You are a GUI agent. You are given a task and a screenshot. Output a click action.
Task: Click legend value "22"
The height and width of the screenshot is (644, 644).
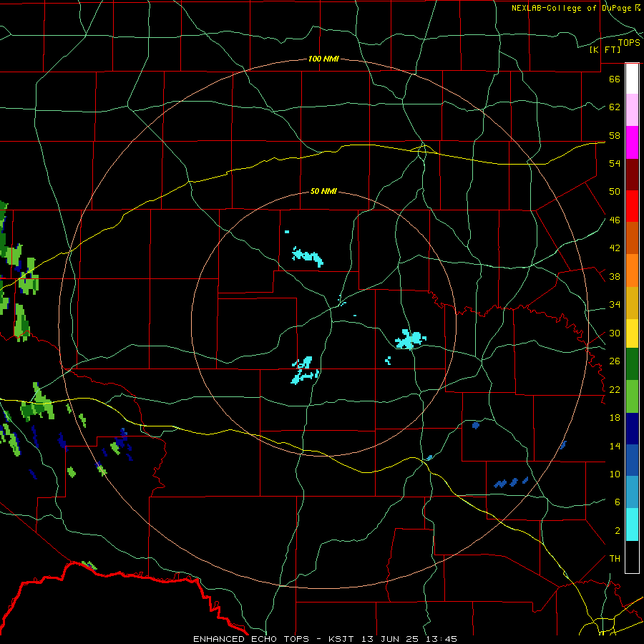tap(615, 389)
